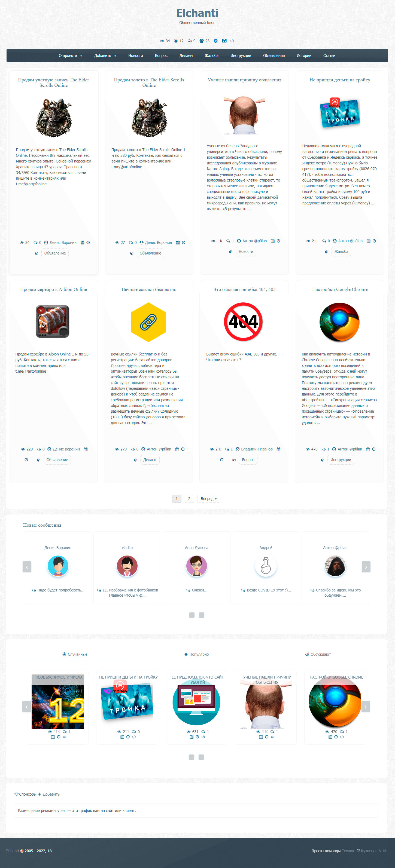Select first dot of Новые сообщения carousel
Image resolution: width=395 pixels, height=868 pixels.
[192, 615]
